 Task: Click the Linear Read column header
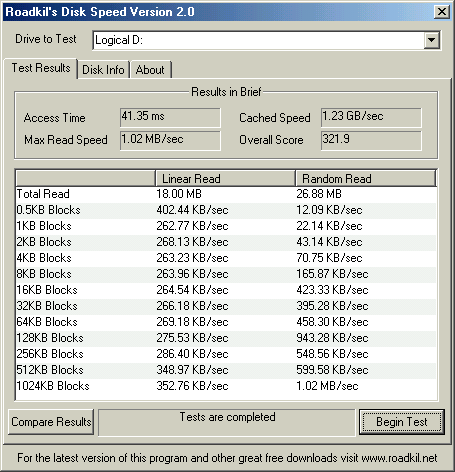[x=225, y=179]
